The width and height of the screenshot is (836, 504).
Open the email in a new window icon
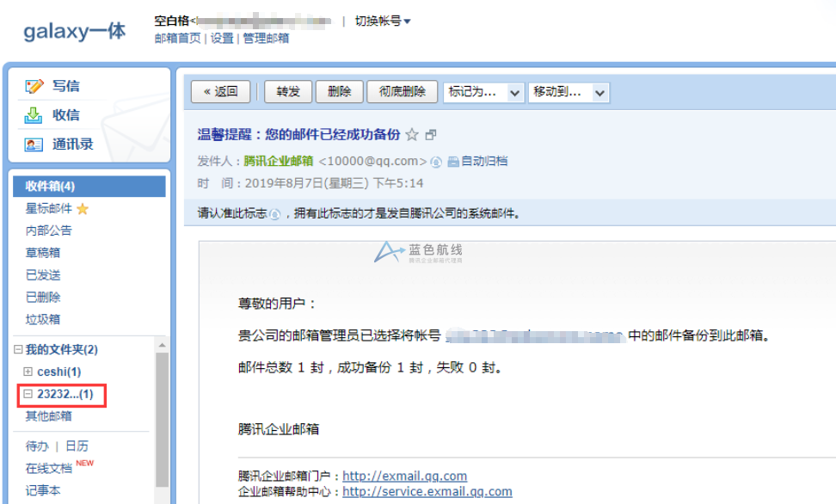(431, 135)
